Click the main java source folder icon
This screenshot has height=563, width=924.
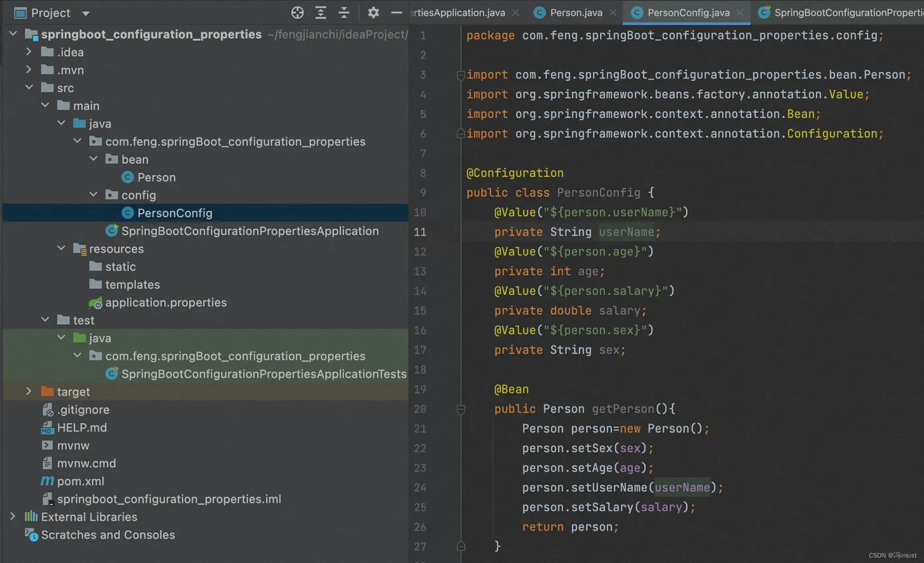(x=80, y=123)
